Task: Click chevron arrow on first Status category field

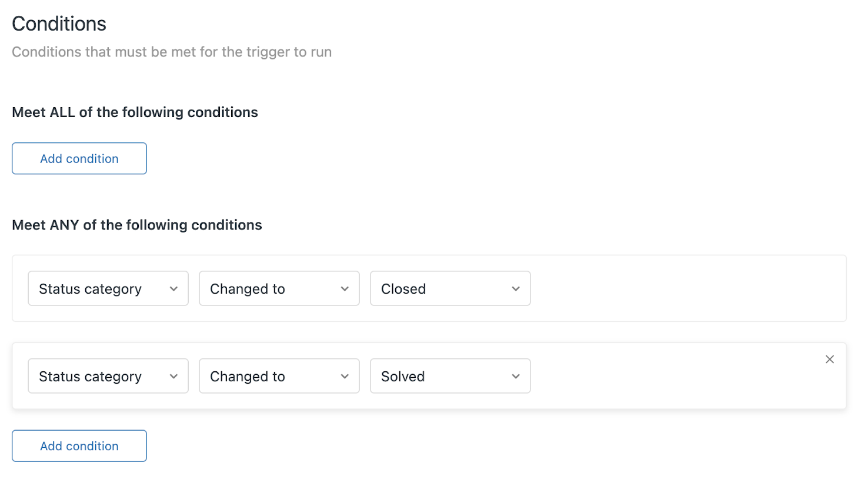Action: click(173, 289)
